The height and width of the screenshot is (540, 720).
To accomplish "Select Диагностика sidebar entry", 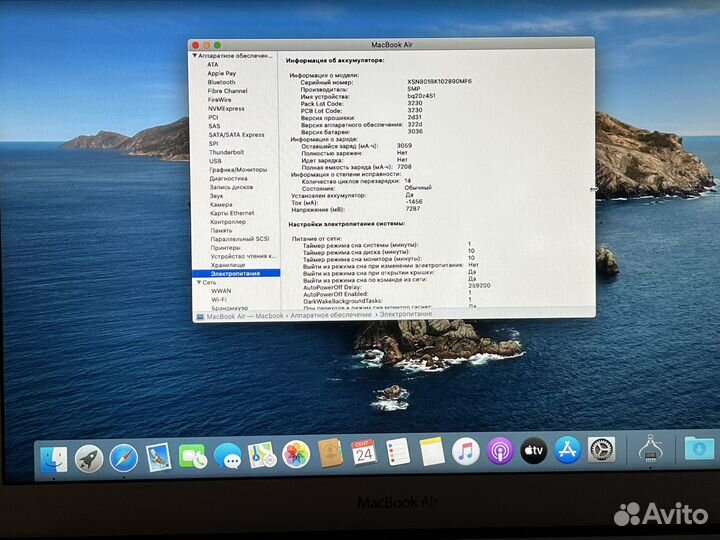I will click(228, 179).
